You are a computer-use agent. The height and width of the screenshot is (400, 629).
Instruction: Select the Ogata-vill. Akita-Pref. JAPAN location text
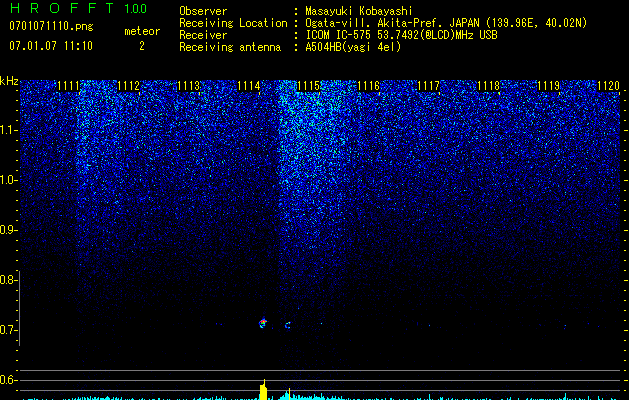pos(446,23)
